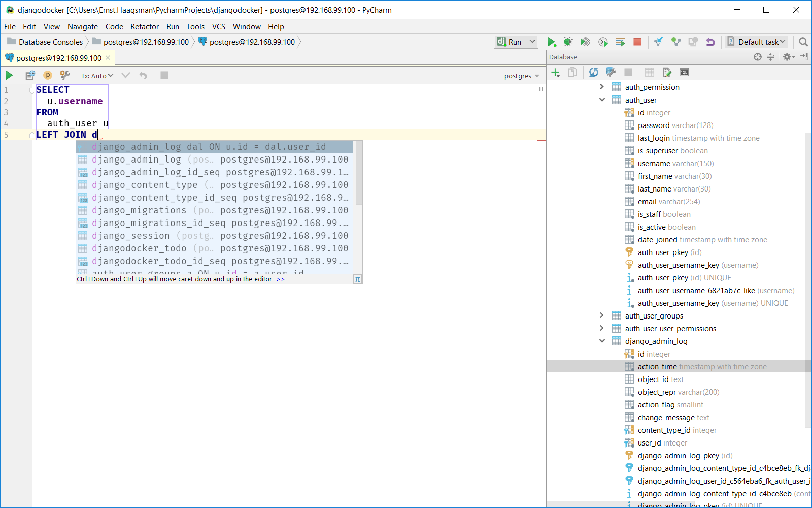Select the django_admin_log_pkey (id) key
The image size is (812, 508).
685,455
